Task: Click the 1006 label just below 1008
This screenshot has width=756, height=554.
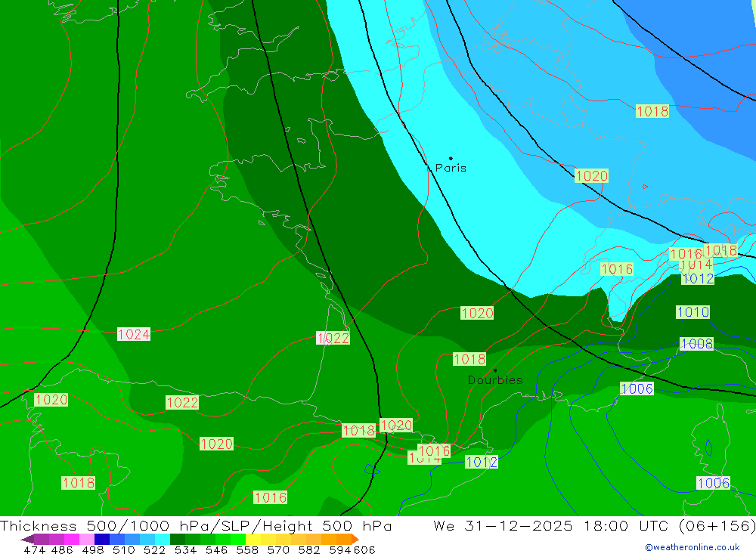Action: 637,388
